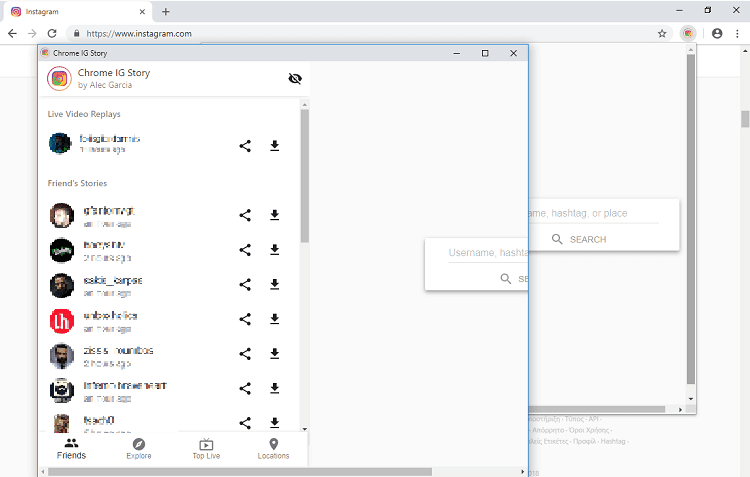This screenshot has width=750, height=477.
Task: Open a new browser tab
Action: 165,11
